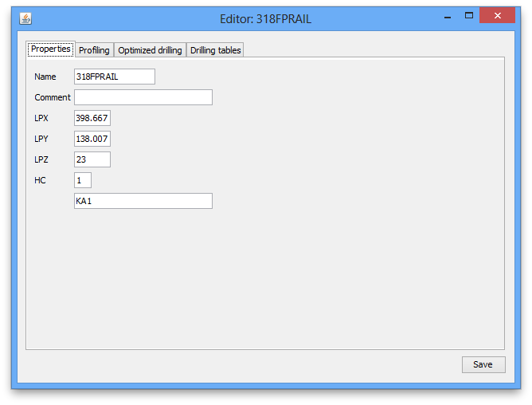Open the Optimized drilling tab
The height and width of the screenshot is (405, 532).
coord(150,50)
